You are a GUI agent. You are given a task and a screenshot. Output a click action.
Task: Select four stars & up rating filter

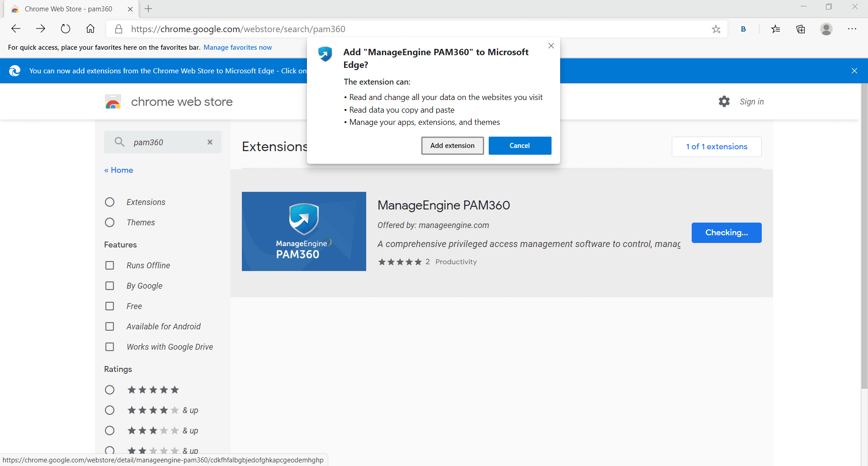[109, 410]
